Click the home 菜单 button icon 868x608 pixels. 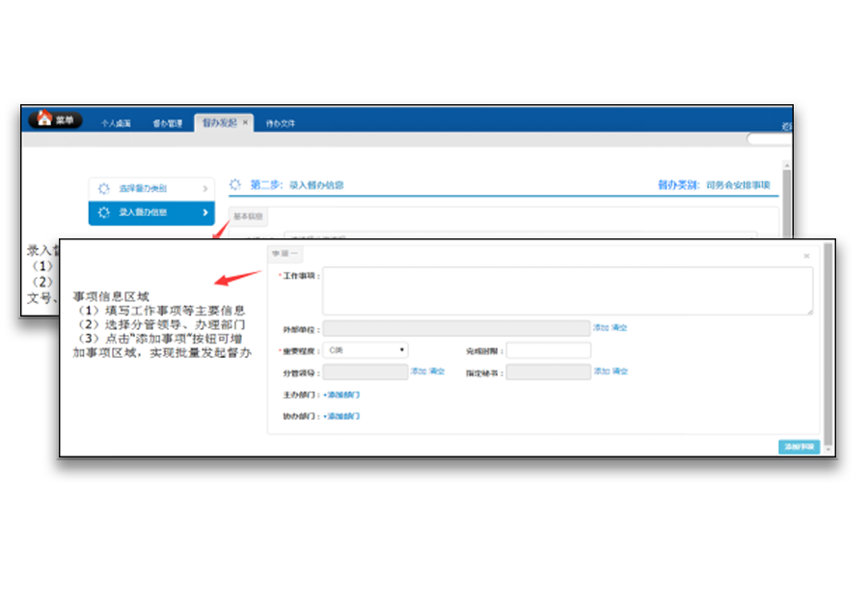point(44,120)
